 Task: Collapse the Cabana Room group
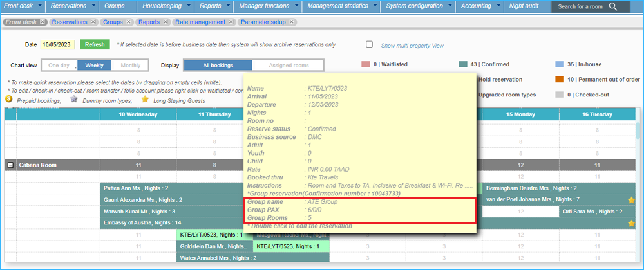[x=10, y=165]
